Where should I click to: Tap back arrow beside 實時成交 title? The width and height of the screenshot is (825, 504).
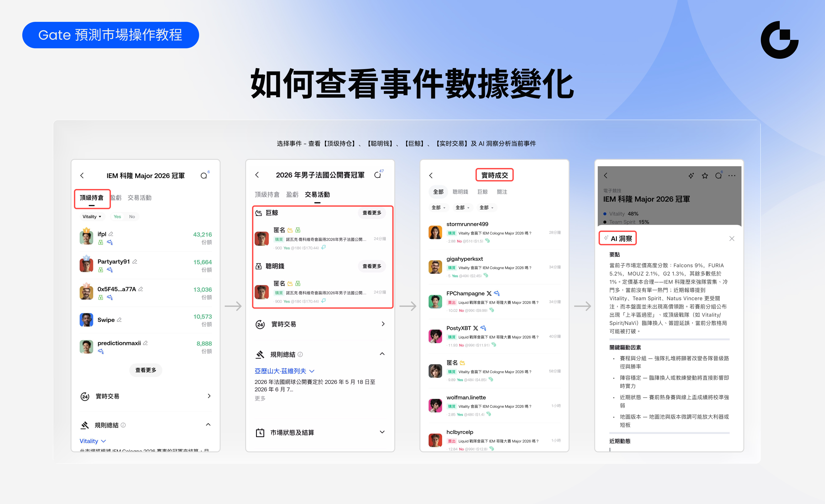(431, 176)
